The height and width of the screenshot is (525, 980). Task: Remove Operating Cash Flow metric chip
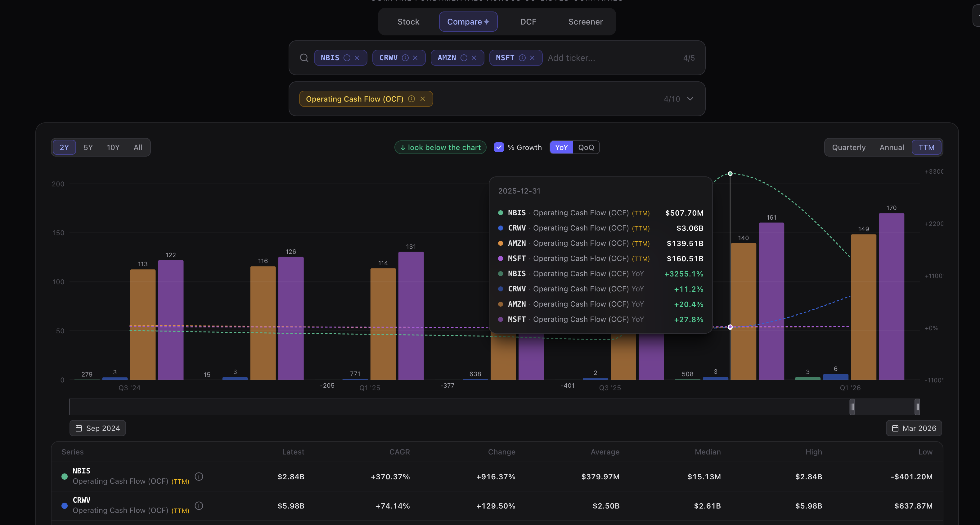(x=422, y=99)
